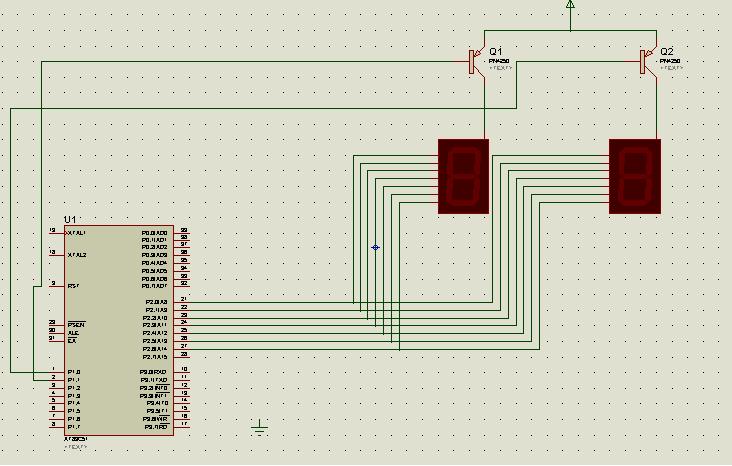Select the Q1 PNP transistor symbol
Screen dimensions: 732x466
(x=477, y=62)
